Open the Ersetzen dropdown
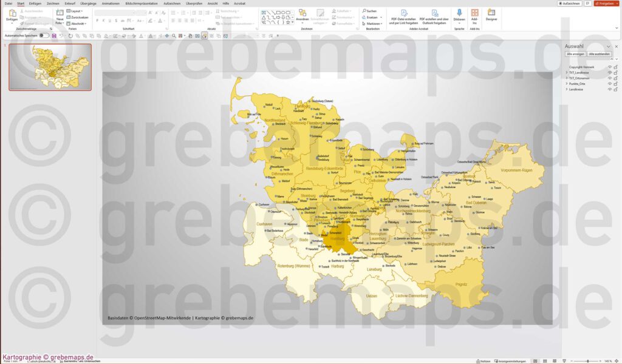Image resolution: width=622 pixels, height=364 pixels. (372, 18)
